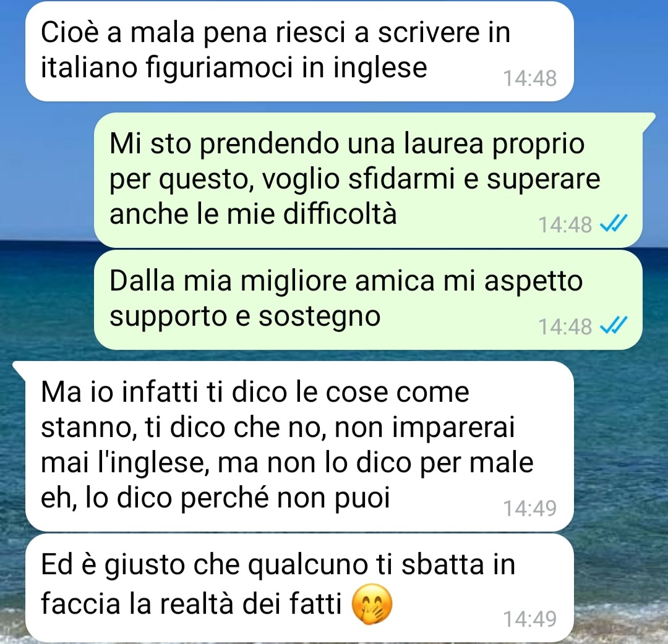Tap the 14:48 timestamp on 'supporto e sostegno'
This screenshot has width=668, height=644.
pyautogui.click(x=565, y=327)
